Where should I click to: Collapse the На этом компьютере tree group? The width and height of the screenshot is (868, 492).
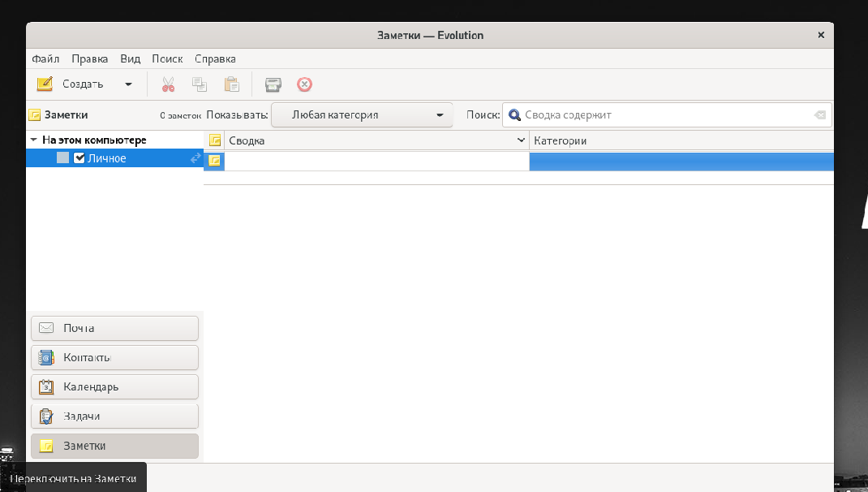pos(34,140)
